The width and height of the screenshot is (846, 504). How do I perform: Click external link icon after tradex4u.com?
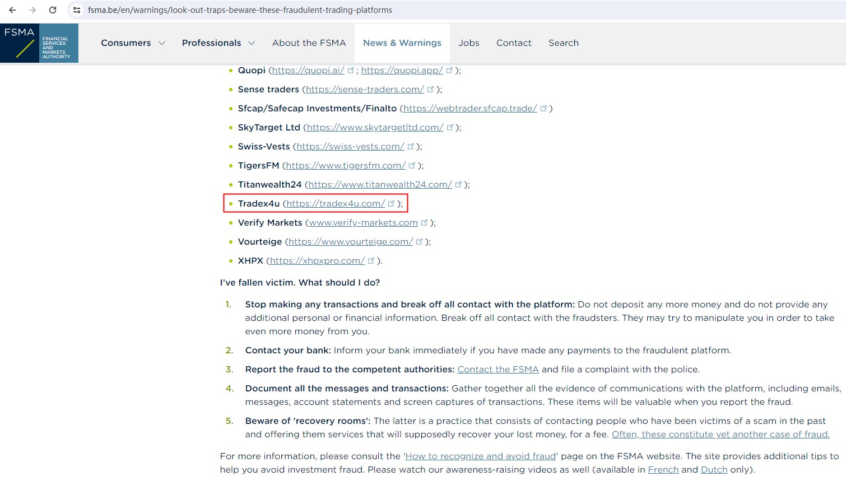pos(391,203)
